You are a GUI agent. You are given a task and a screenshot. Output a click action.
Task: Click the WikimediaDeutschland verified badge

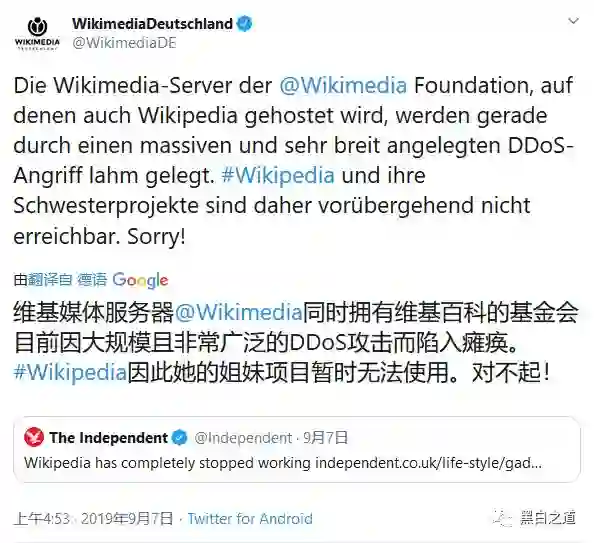(x=244, y=24)
